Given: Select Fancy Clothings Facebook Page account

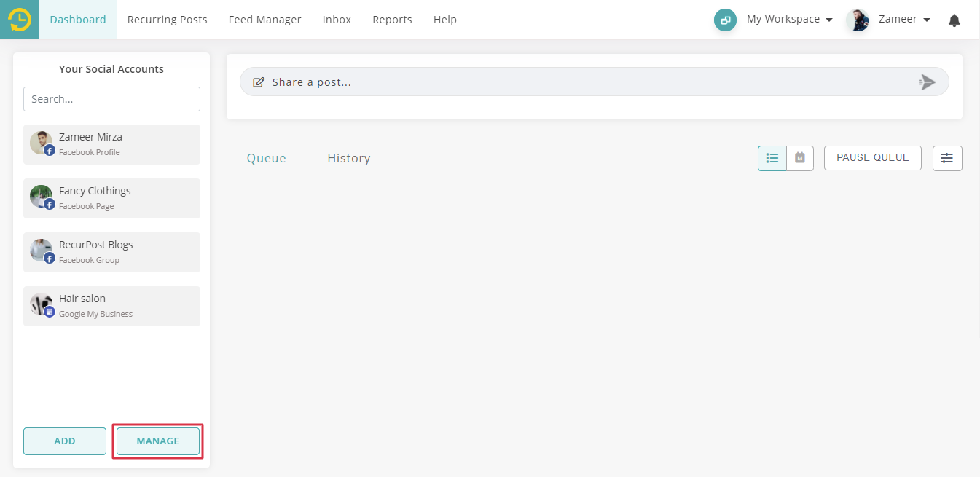Looking at the screenshot, I should pos(111,198).
